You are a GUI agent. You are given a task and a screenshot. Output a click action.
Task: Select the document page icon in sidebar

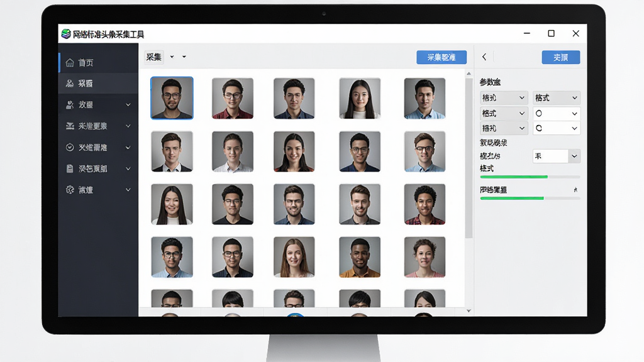[70, 168]
